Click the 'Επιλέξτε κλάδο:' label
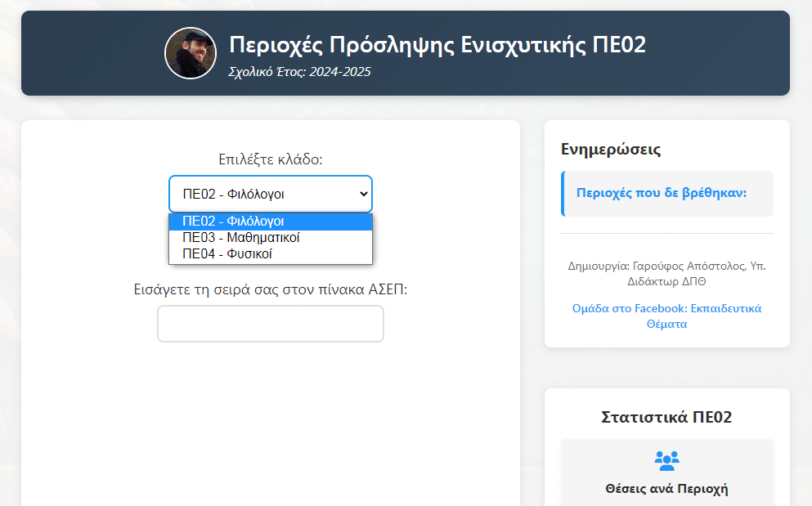Viewport: 812px width, 506px height. point(270,159)
